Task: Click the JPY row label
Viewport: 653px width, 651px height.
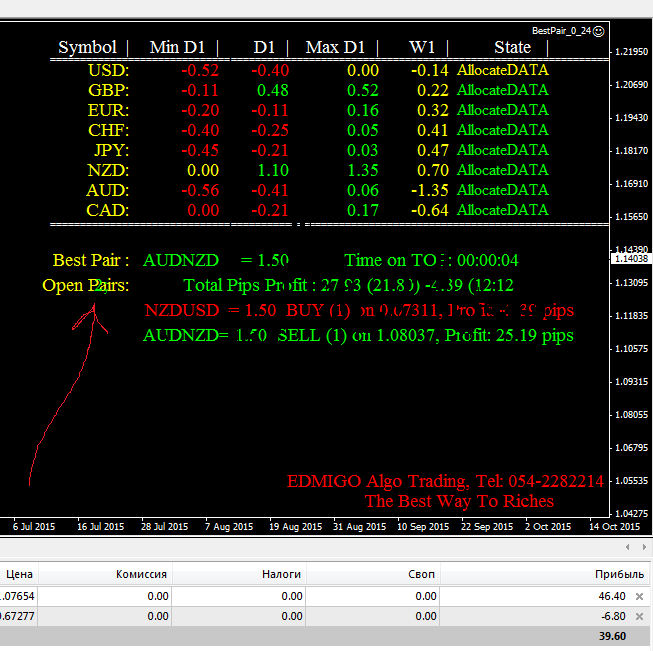Action: click(x=112, y=150)
